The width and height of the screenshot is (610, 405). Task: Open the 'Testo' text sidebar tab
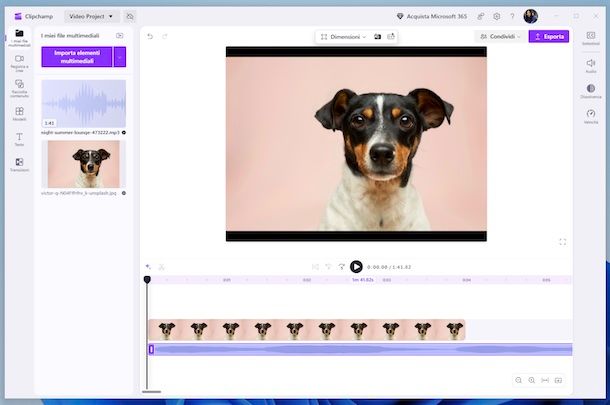19,139
